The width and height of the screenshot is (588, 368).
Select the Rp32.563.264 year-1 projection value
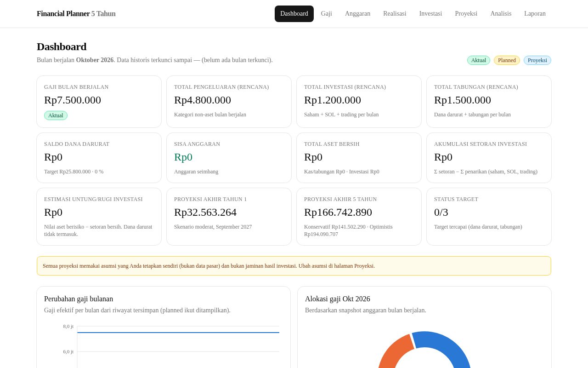point(205,212)
